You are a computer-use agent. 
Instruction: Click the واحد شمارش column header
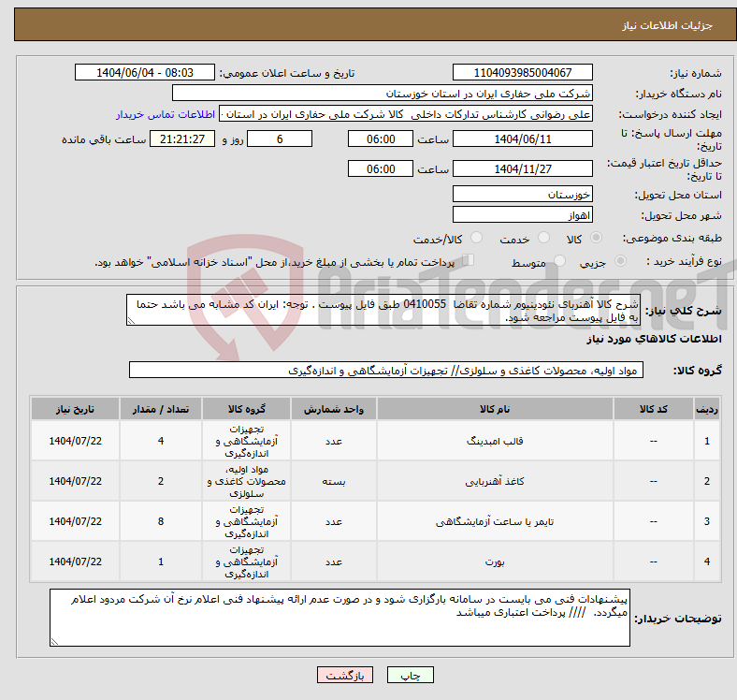(x=333, y=409)
